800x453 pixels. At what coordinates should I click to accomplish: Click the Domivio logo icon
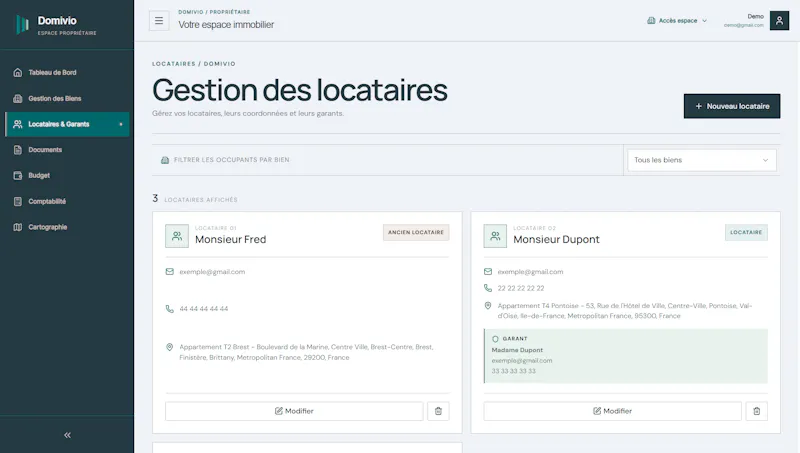pos(22,24)
